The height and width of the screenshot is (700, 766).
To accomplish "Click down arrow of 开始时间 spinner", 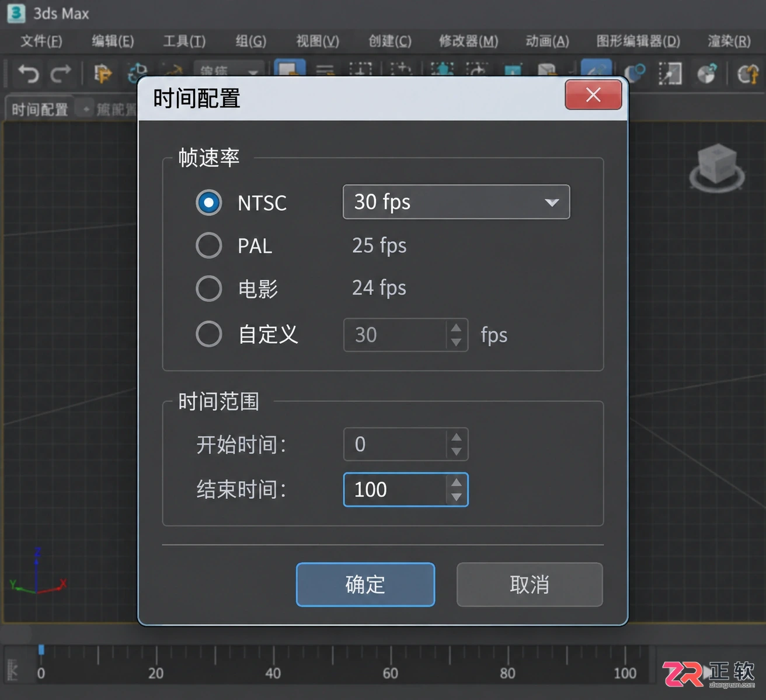I will pyautogui.click(x=456, y=451).
